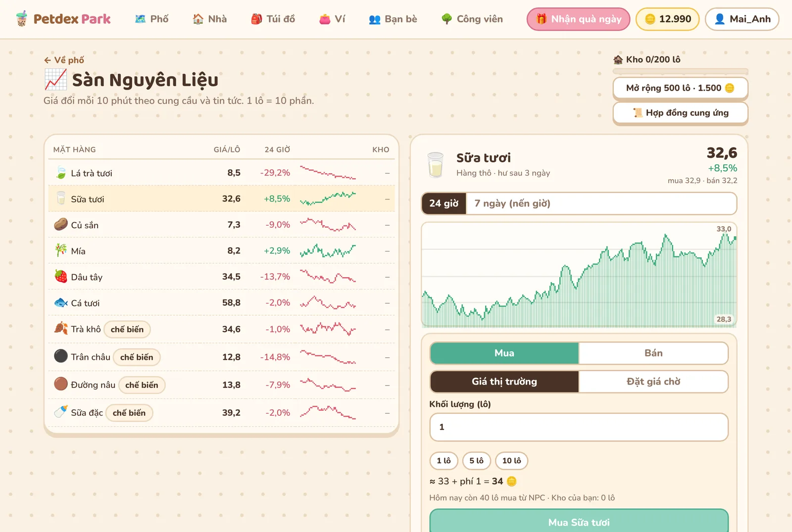Open the Mai_Anh profile
Image resolution: width=792 pixels, height=532 pixels.
point(742,19)
